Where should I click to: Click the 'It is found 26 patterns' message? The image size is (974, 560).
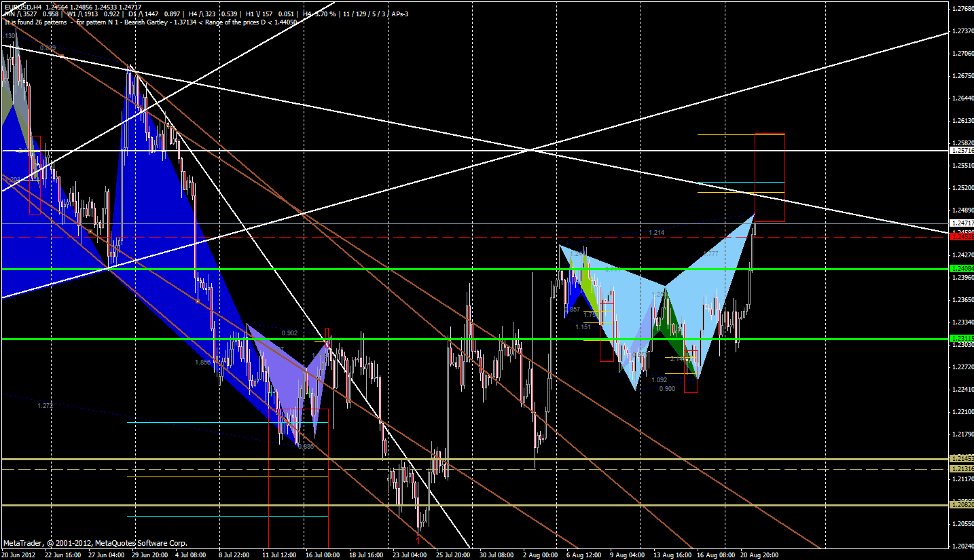[x=36, y=22]
